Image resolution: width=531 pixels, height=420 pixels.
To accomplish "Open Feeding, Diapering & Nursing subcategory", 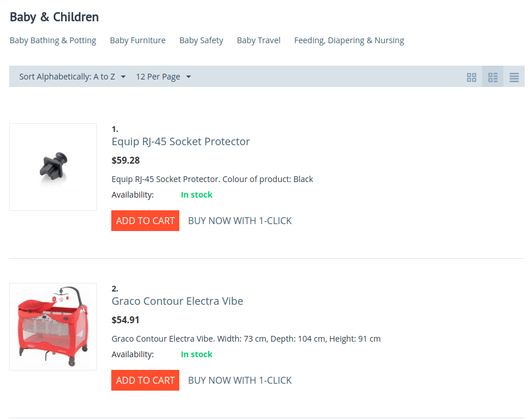I will [x=349, y=40].
